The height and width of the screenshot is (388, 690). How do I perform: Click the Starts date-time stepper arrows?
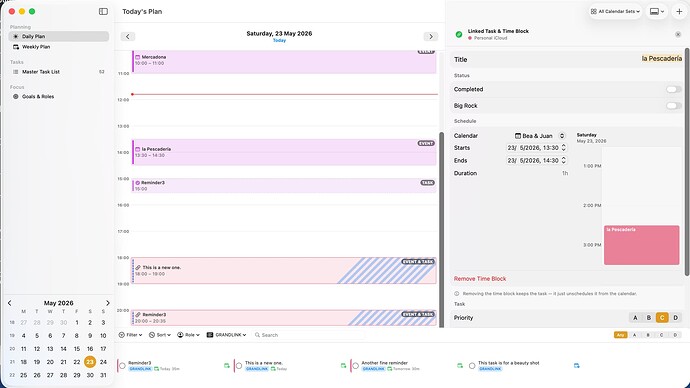point(563,148)
